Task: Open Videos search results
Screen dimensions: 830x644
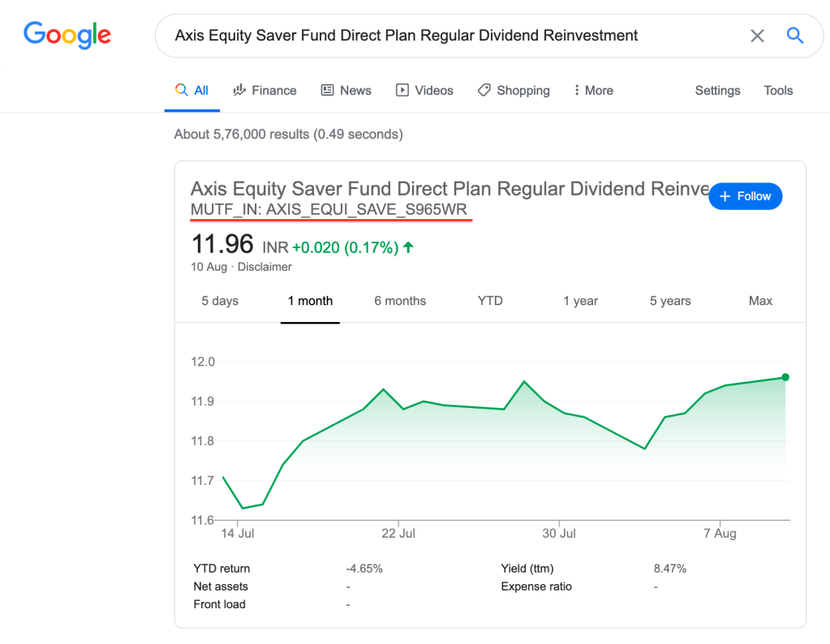Action: tap(424, 91)
